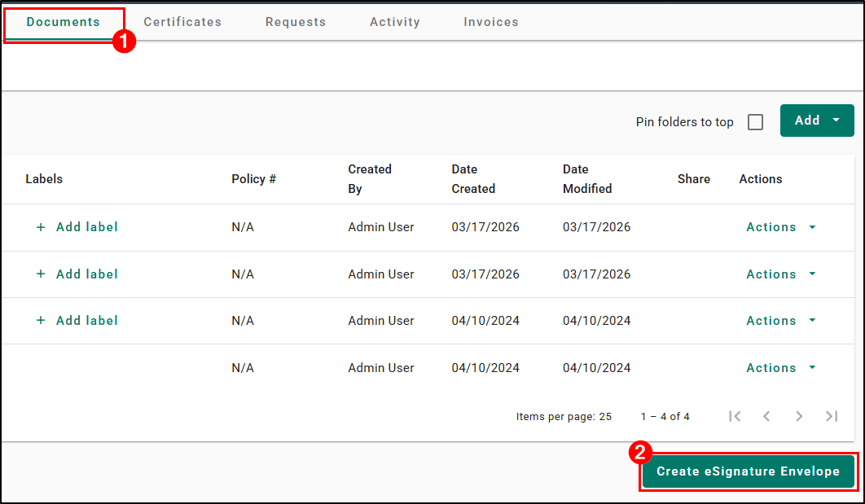Viewport: 865px width, 504px height.
Task: Enable the Pin folders to top checkbox
Action: [755, 121]
